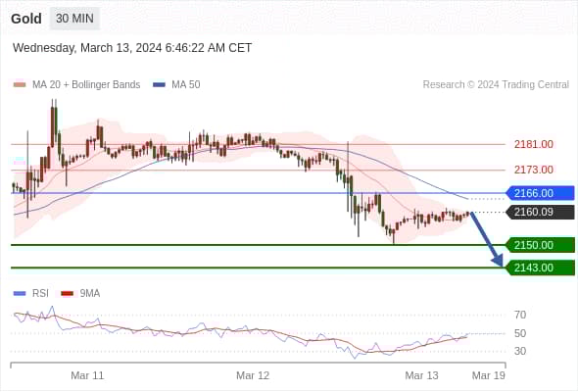578x392 pixels.
Task: Click the Research © 2024 Trading Central credit
Action: point(496,85)
